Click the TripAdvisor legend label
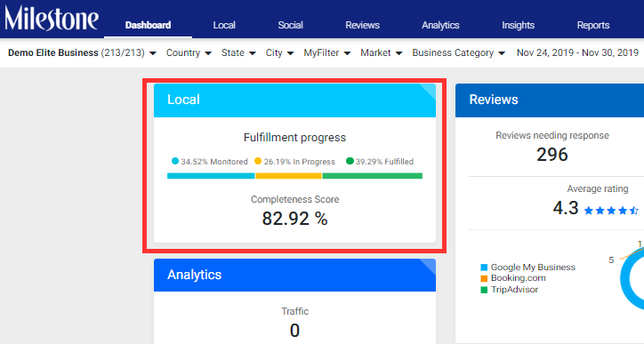644x344 pixels. (x=514, y=290)
